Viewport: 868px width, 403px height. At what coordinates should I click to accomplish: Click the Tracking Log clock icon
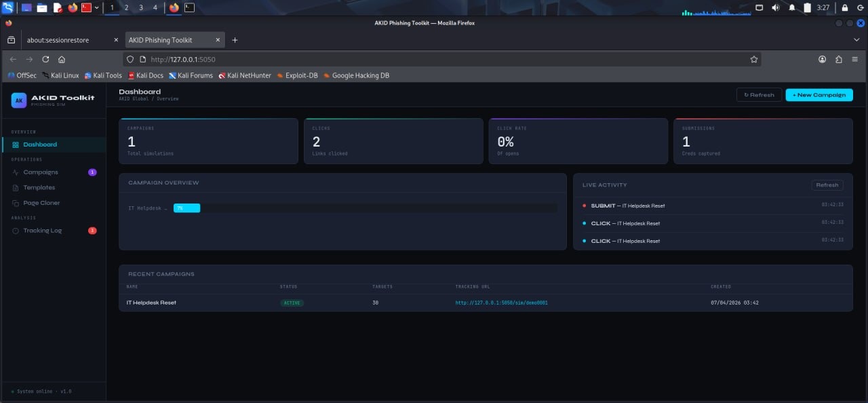pyautogui.click(x=16, y=231)
